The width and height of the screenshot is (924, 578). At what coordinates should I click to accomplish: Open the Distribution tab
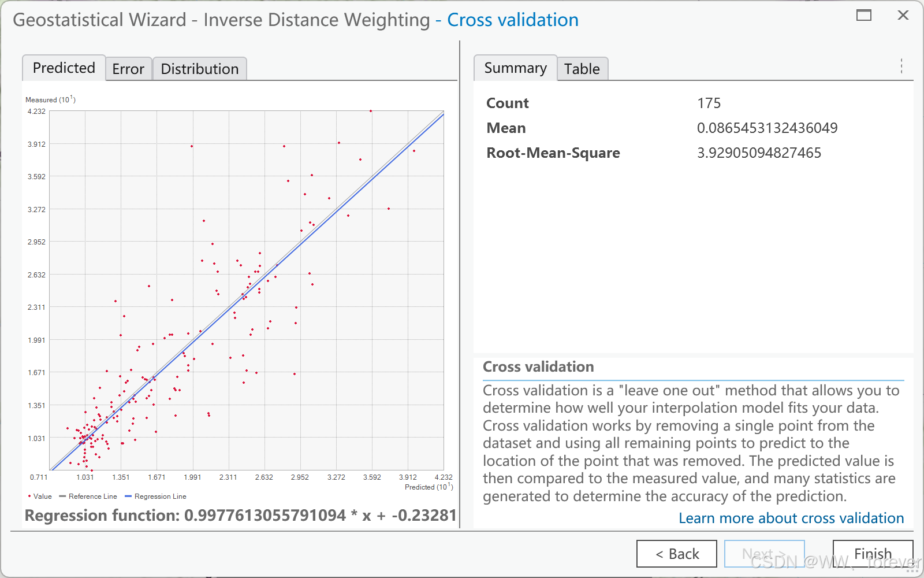pos(200,69)
